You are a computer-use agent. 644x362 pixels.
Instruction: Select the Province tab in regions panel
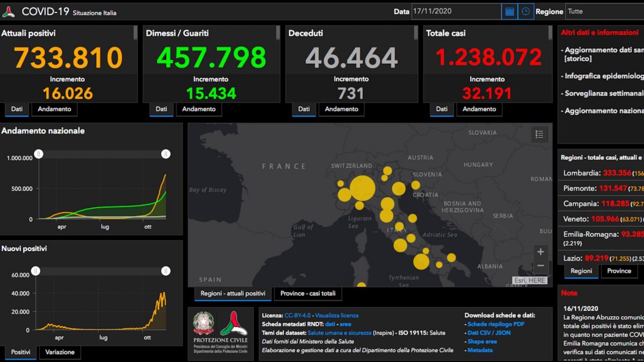[619, 271]
